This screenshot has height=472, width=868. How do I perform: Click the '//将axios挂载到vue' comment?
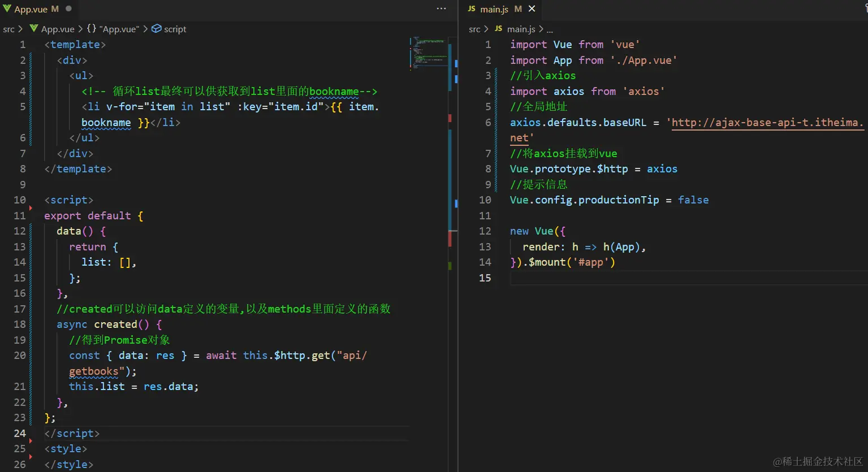564,153
